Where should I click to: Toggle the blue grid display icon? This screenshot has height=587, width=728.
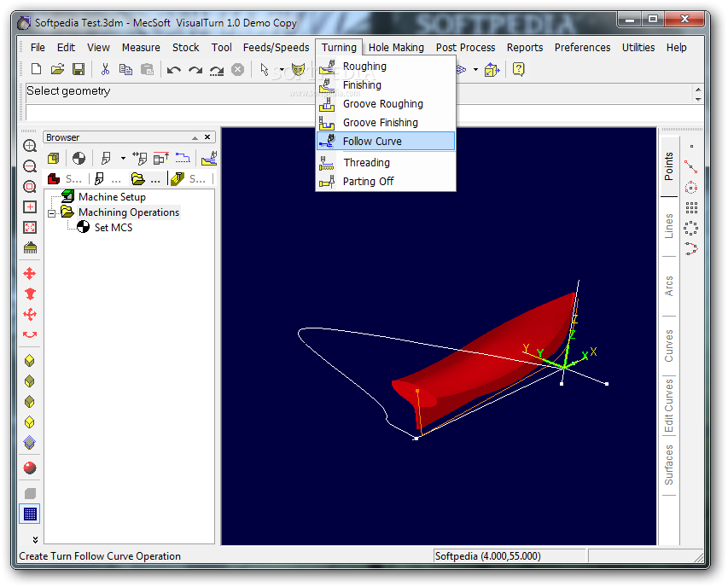point(30,514)
